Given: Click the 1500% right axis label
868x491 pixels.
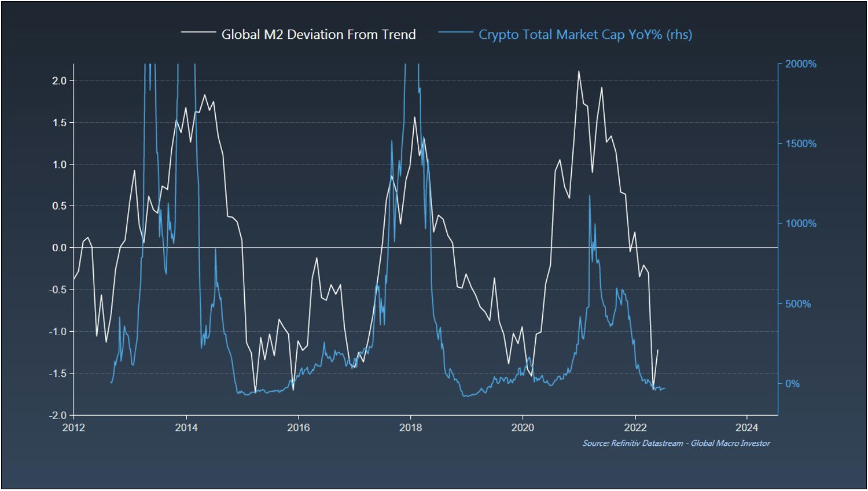Looking at the screenshot, I should pyautogui.click(x=801, y=144).
